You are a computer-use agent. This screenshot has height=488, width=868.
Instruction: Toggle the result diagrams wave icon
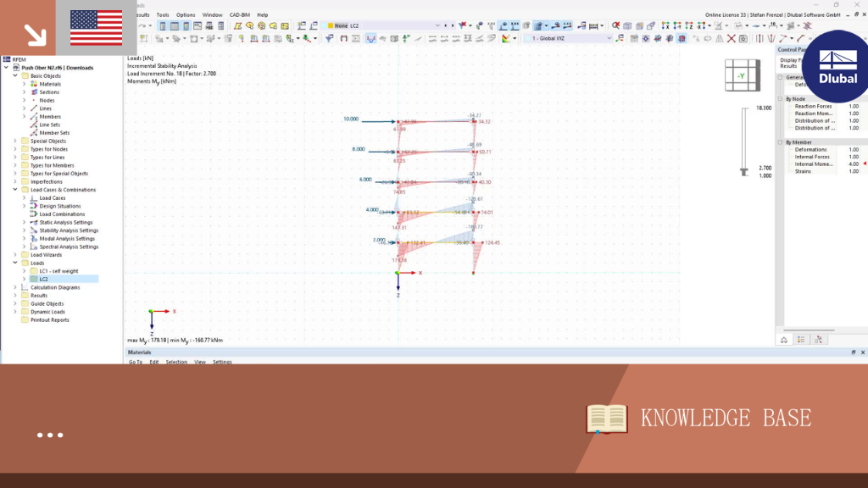(371, 38)
